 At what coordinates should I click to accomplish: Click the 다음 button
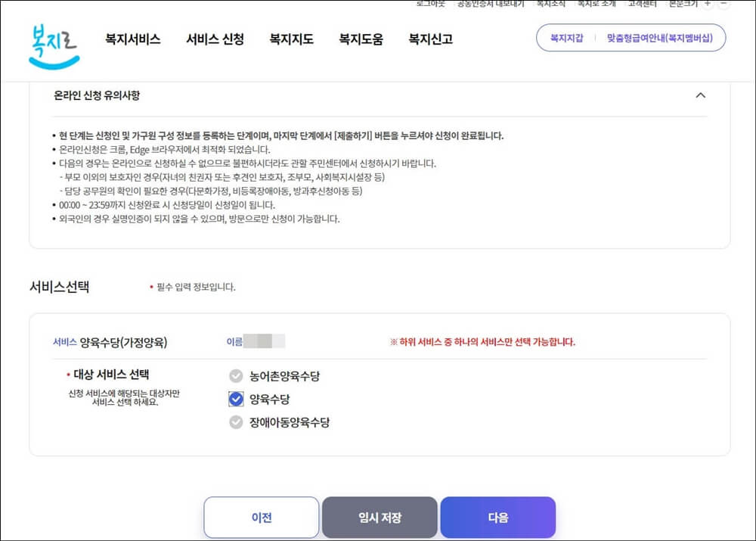click(x=499, y=517)
